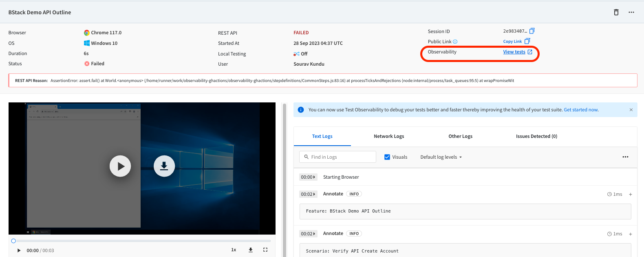
Task: Click the Get started now link
Action: pyautogui.click(x=580, y=110)
